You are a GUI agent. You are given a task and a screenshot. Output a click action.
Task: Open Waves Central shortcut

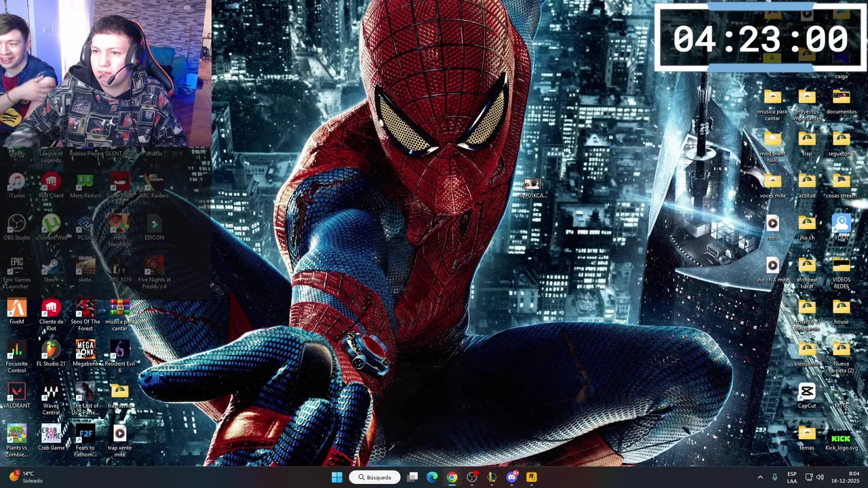tap(51, 399)
